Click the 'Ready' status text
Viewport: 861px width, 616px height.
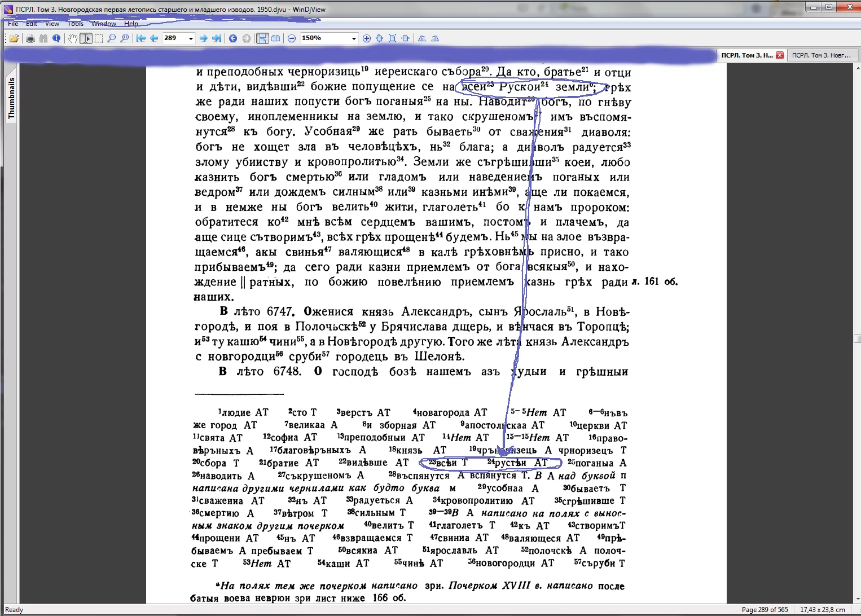[14, 610]
